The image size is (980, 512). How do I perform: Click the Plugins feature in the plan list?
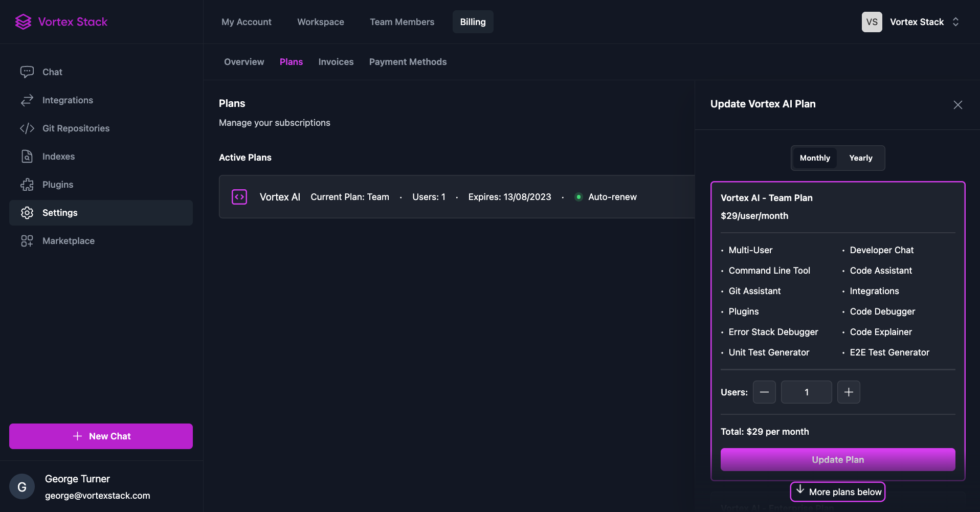744,311
